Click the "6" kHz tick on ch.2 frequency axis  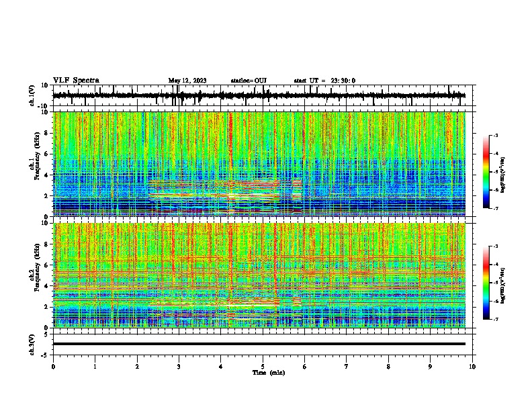pos(46,265)
